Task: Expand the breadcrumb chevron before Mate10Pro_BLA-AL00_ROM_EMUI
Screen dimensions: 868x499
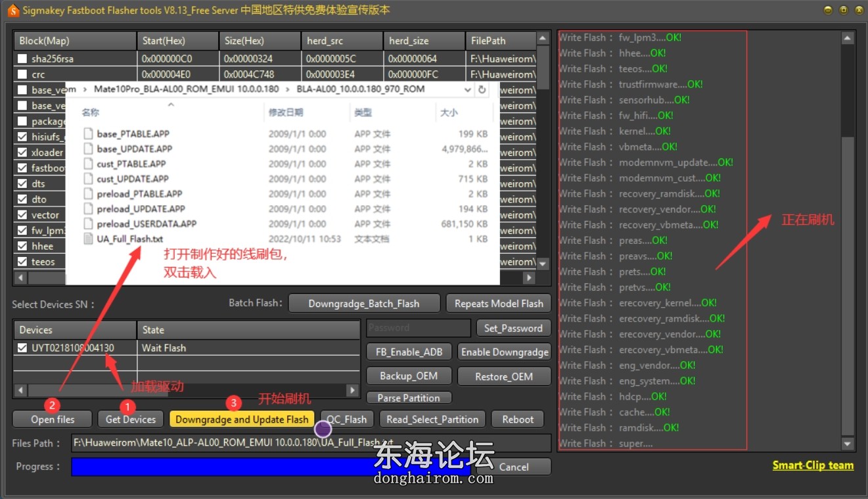Action: point(84,89)
